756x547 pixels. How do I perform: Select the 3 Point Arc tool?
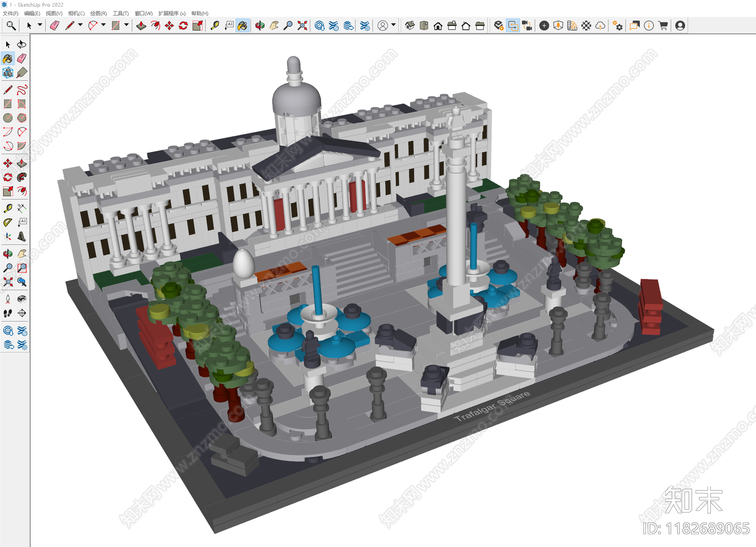click(8, 146)
